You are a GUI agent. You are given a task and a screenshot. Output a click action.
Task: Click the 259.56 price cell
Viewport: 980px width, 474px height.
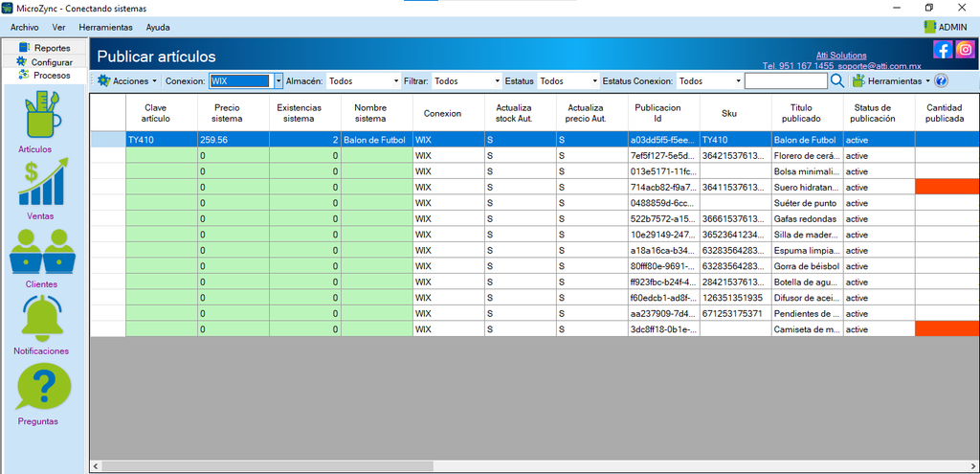click(234, 140)
